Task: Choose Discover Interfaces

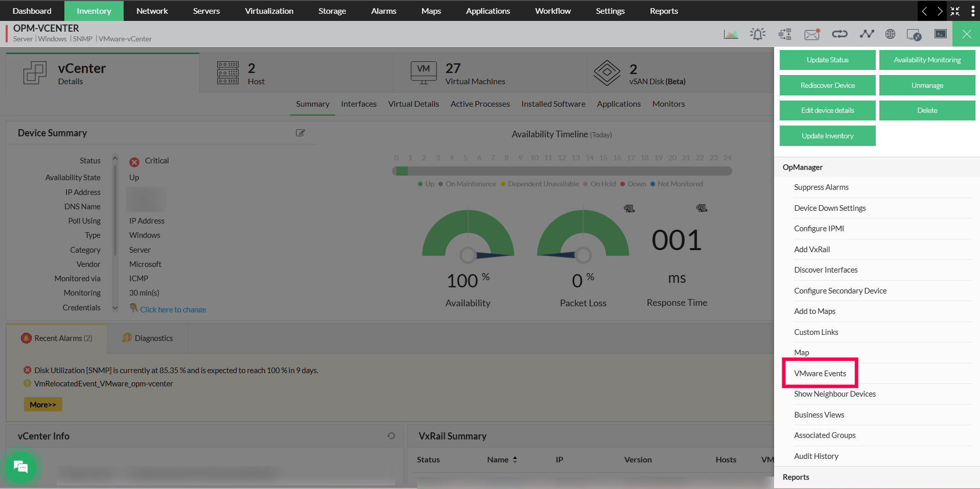Action: 826,270
